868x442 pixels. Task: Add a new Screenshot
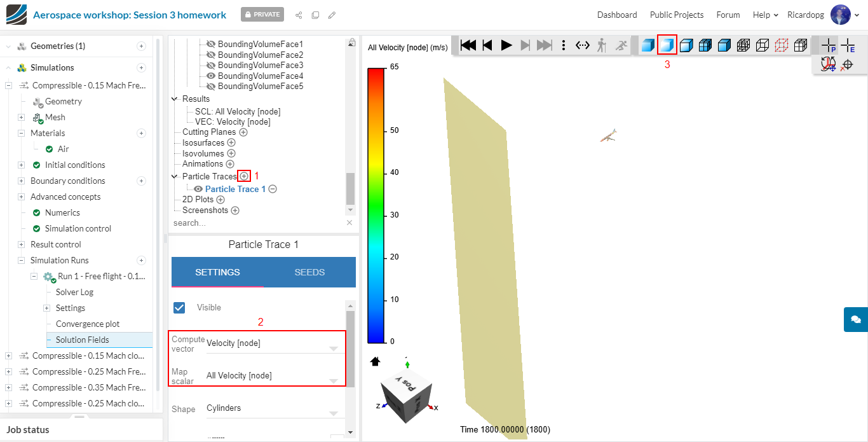point(235,211)
